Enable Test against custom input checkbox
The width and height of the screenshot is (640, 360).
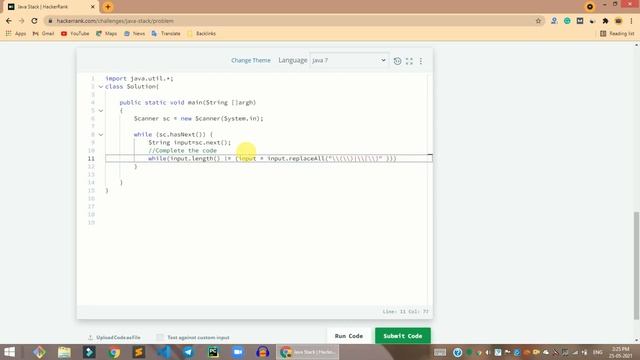pyautogui.click(x=160, y=337)
